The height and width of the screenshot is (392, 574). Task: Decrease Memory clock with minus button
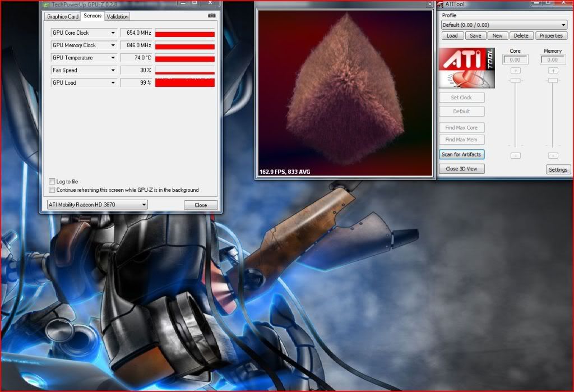pyautogui.click(x=553, y=156)
